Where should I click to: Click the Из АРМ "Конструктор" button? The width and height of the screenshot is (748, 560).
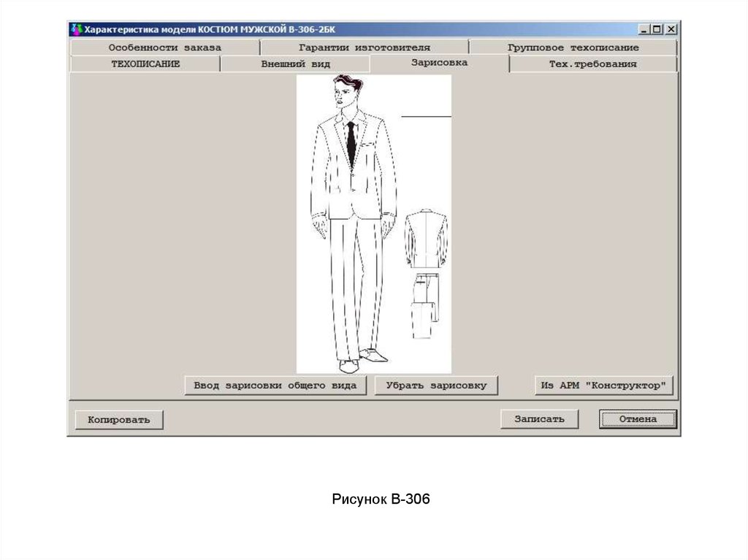(603, 386)
